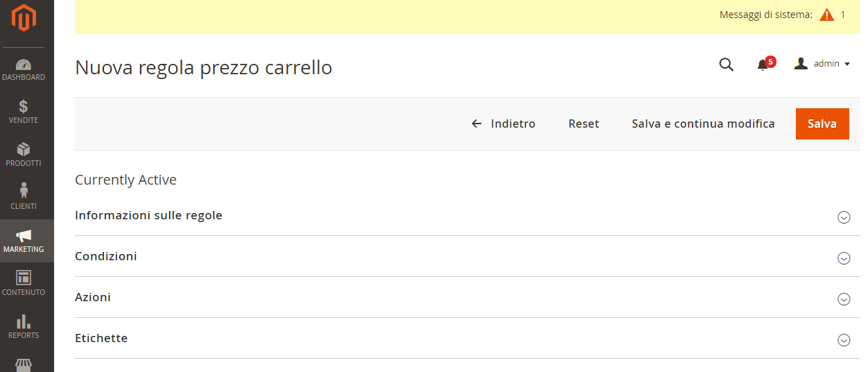Open the Contenuto layout icon

(x=24, y=278)
